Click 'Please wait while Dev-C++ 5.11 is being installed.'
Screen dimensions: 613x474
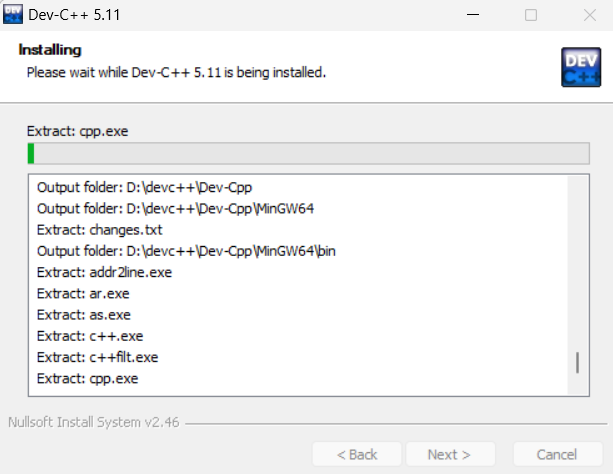point(176,72)
